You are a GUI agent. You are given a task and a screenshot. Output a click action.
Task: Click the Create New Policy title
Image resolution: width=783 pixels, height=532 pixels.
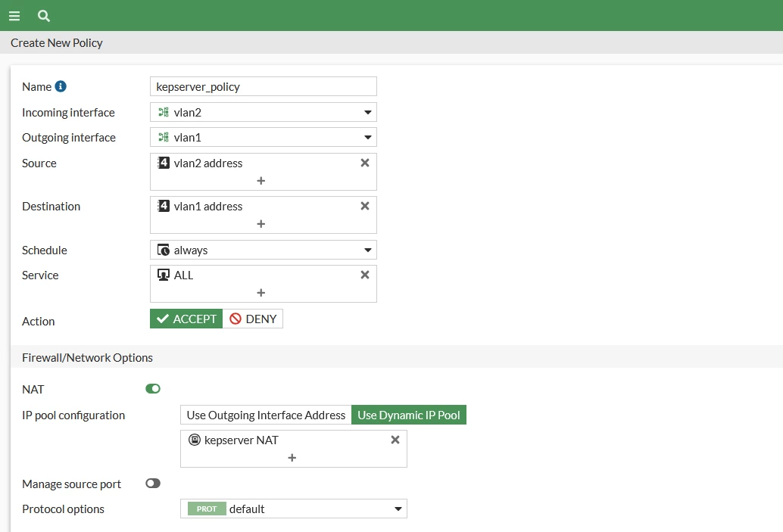click(x=57, y=43)
